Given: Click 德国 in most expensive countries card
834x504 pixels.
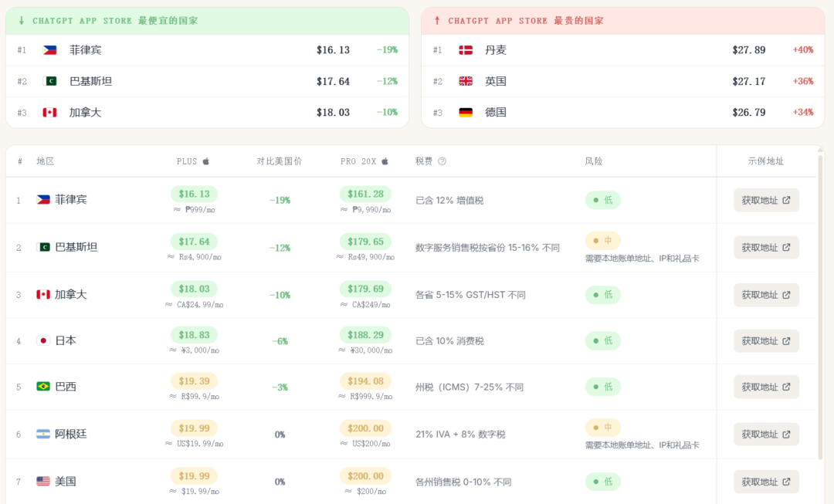Looking at the screenshot, I should tap(496, 112).
